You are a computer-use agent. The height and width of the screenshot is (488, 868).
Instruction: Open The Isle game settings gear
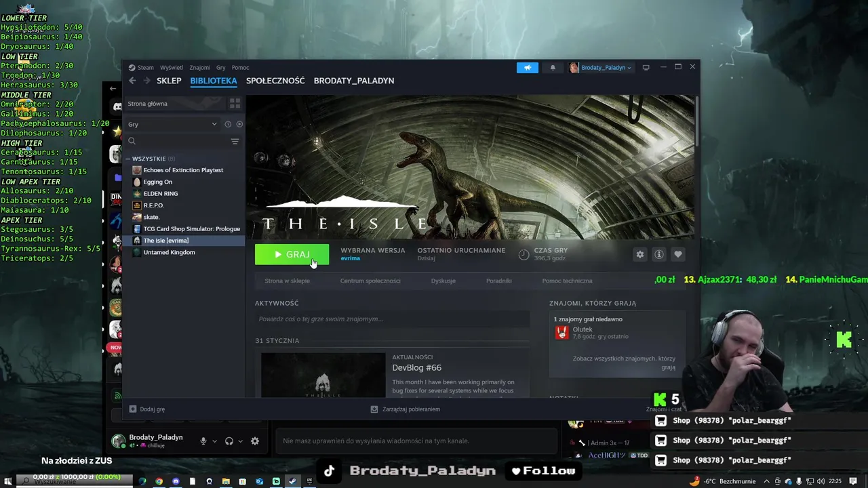(639, 254)
